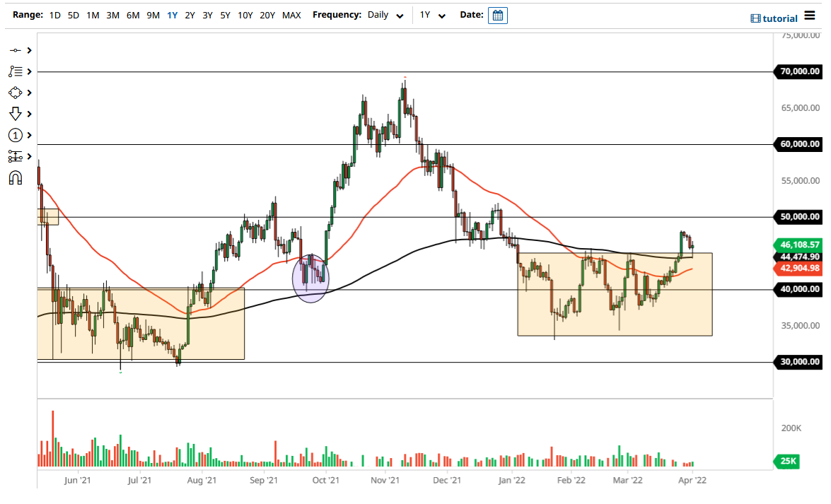Set range to MAX

click(x=291, y=16)
